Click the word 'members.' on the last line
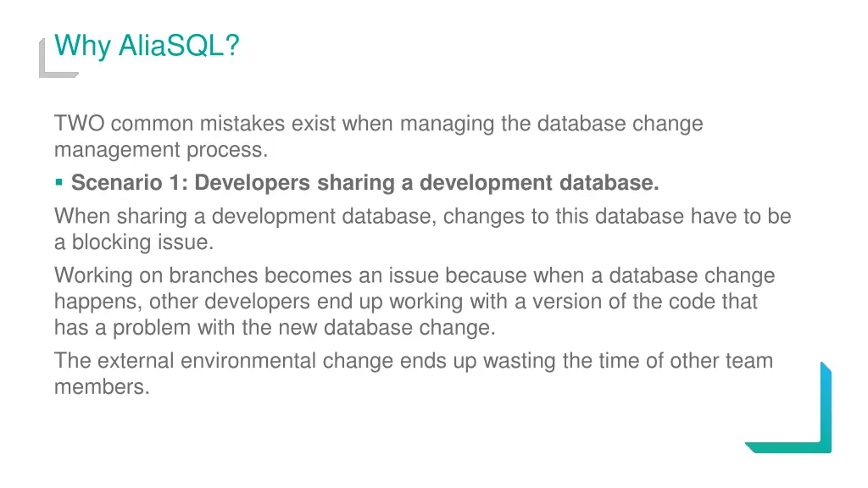The image size is (868, 488). click(x=102, y=386)
